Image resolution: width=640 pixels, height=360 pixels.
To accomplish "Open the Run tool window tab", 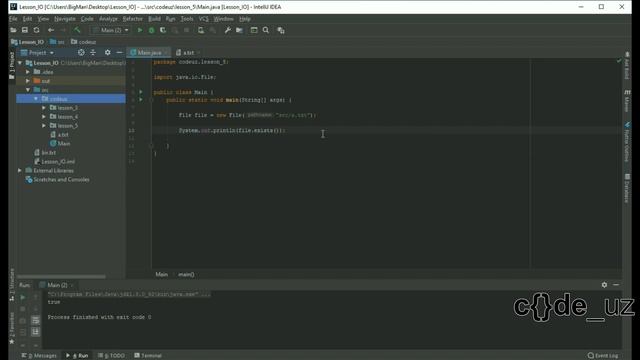I will click(x=77, y=356).
